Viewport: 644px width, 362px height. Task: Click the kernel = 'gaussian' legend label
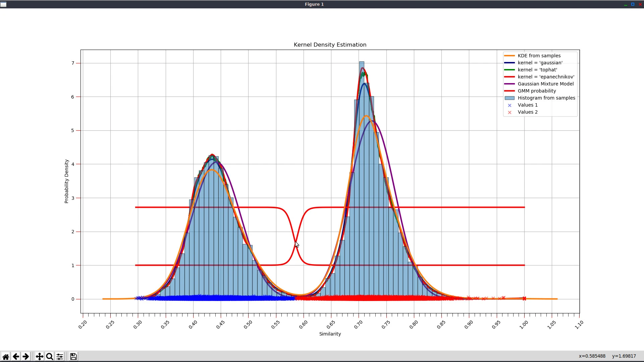click(x=540, y=63)
